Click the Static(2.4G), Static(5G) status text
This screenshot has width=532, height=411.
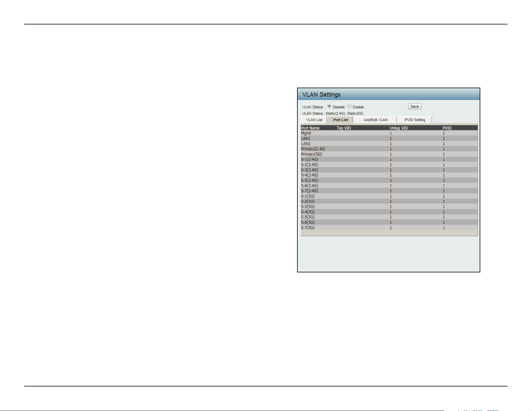(x=344, y=113)
